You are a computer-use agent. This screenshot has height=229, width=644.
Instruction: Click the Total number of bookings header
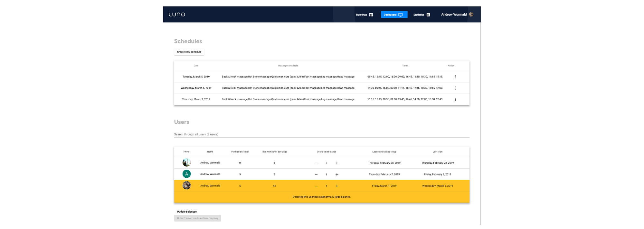[x=274, y=152]
